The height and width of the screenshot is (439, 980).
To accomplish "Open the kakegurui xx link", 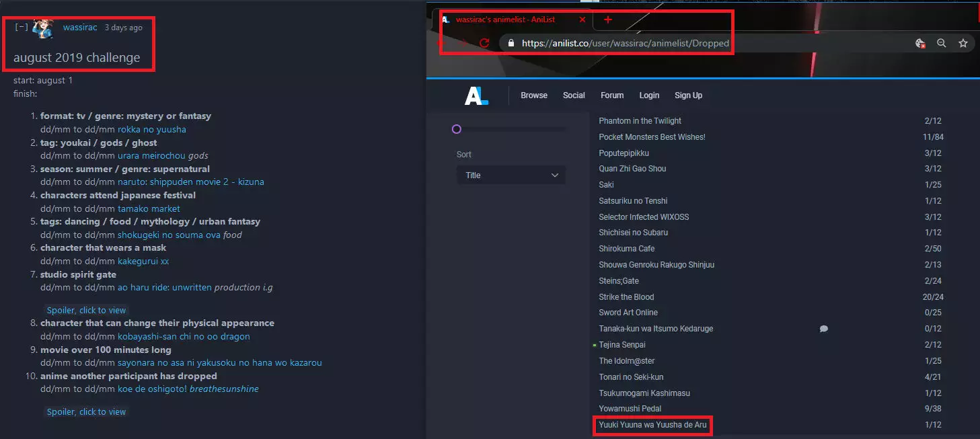I will (x=143, y=261).
